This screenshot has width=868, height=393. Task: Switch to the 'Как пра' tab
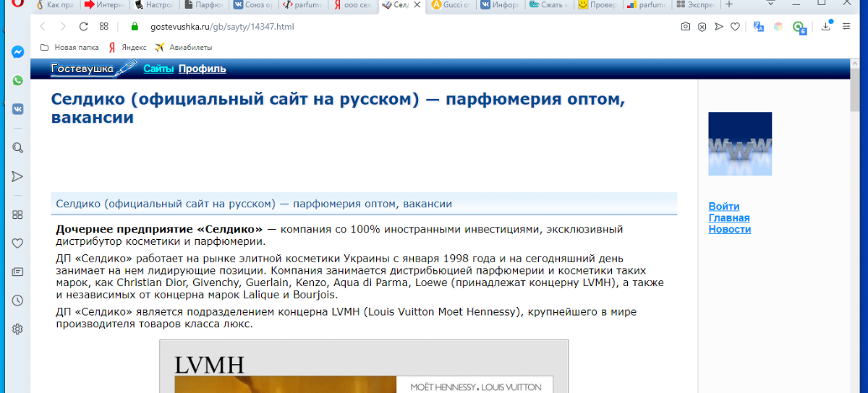pos(54,4)
